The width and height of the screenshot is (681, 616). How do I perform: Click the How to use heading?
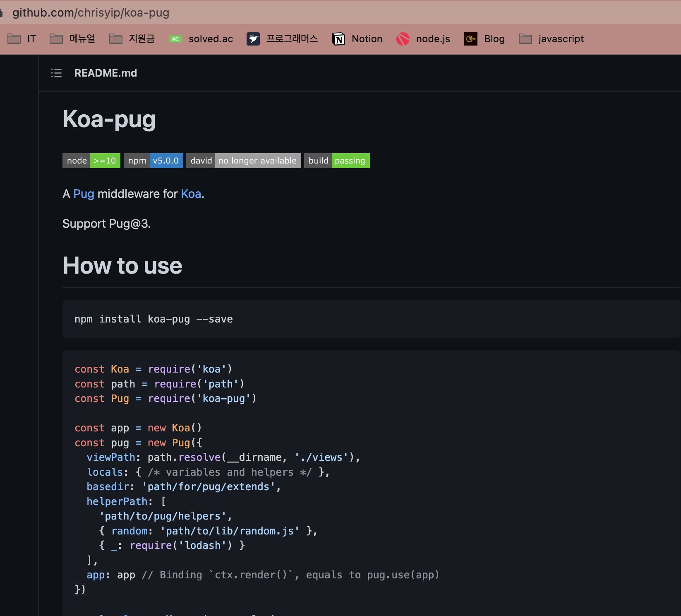tap(122, 265)
